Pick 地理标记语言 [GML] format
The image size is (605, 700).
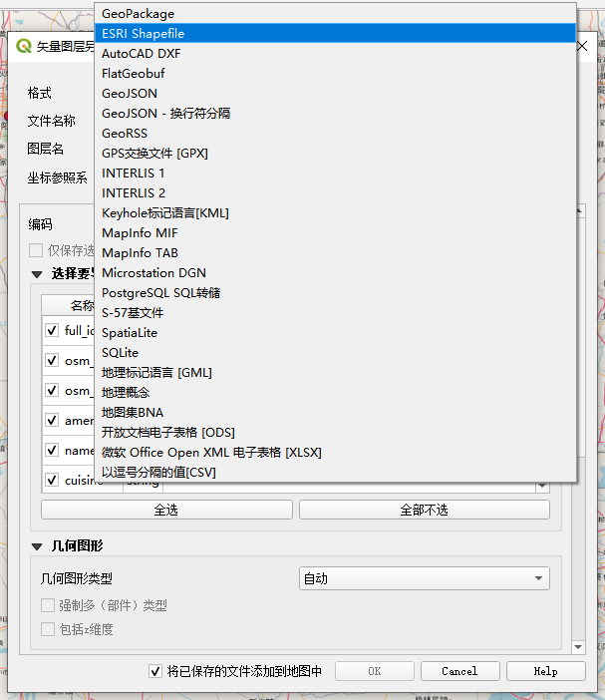tap(335, 372)
